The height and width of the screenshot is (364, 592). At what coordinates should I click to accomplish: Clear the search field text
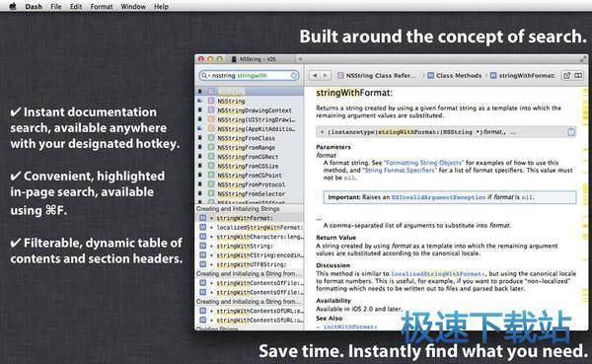pos(294,76)
